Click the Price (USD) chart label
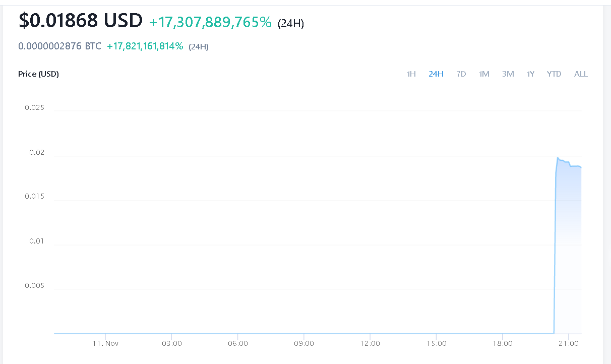Screen dimensions: 611x364 (x=38, y=74)
